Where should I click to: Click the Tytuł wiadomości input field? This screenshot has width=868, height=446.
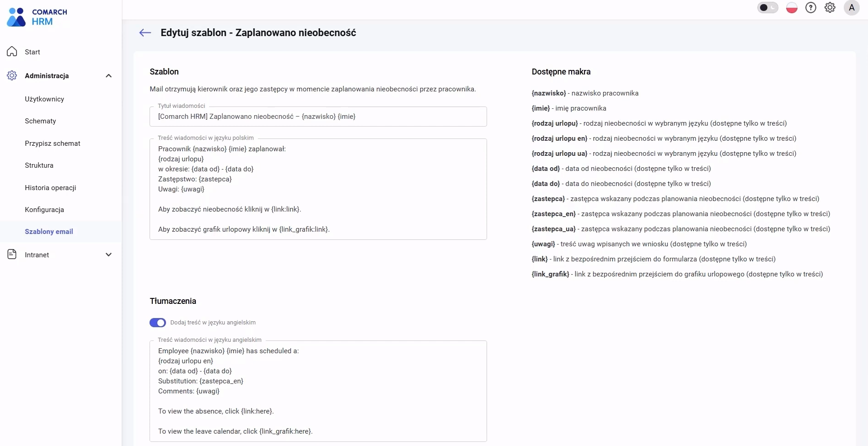coord(318,117)
